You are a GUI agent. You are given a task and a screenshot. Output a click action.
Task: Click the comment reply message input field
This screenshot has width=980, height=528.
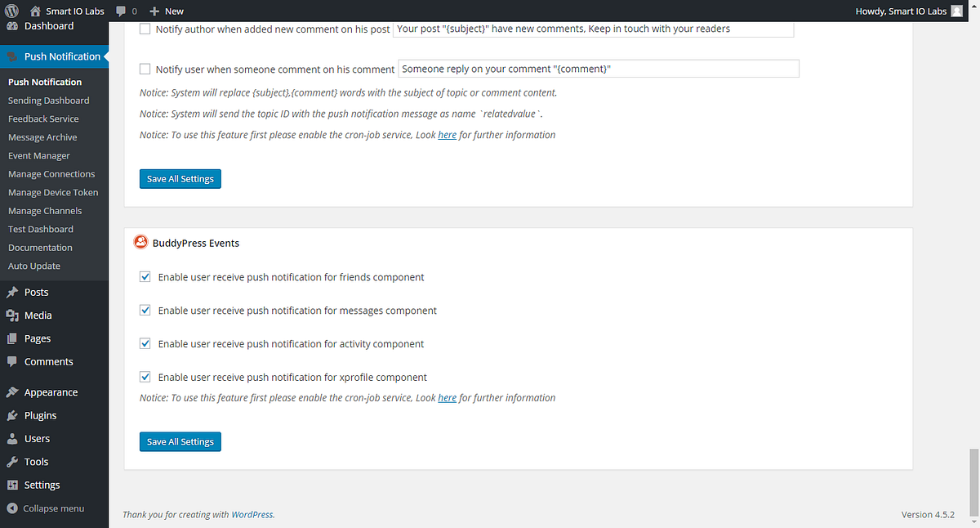tap(598, 68)
